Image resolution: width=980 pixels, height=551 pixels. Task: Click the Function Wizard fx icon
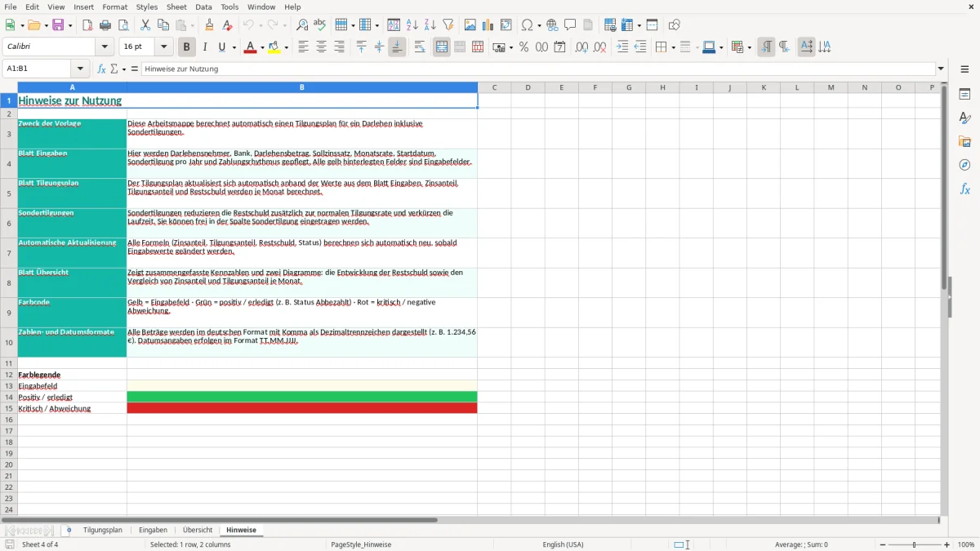coord(102,69)
